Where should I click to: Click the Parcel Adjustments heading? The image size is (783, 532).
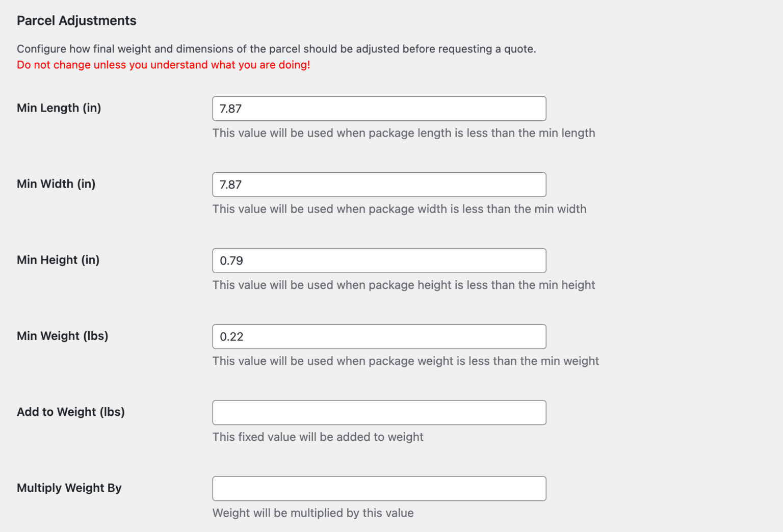(x=76, y=20)
